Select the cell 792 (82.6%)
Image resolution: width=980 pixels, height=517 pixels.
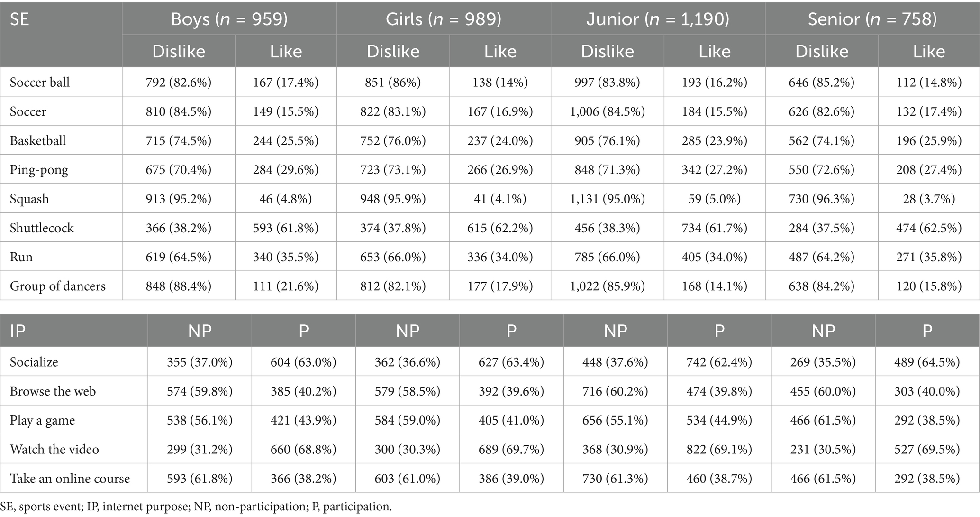(x=179, y=82)
